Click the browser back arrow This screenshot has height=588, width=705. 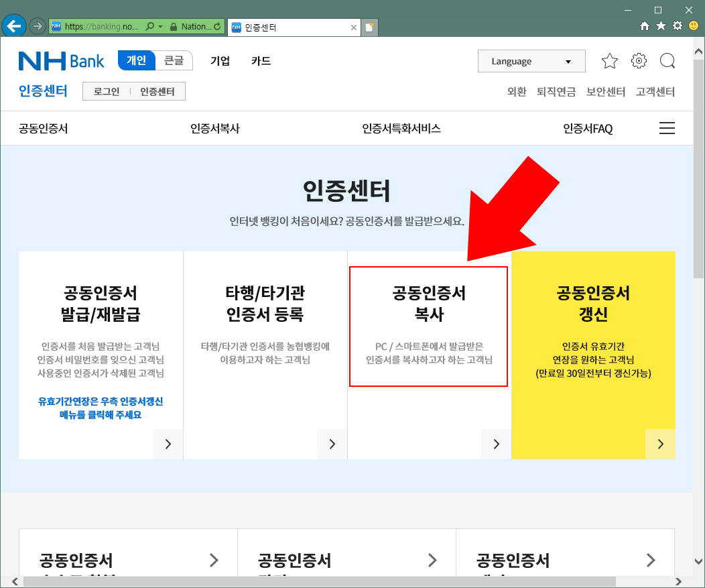[x=13, y=25]
